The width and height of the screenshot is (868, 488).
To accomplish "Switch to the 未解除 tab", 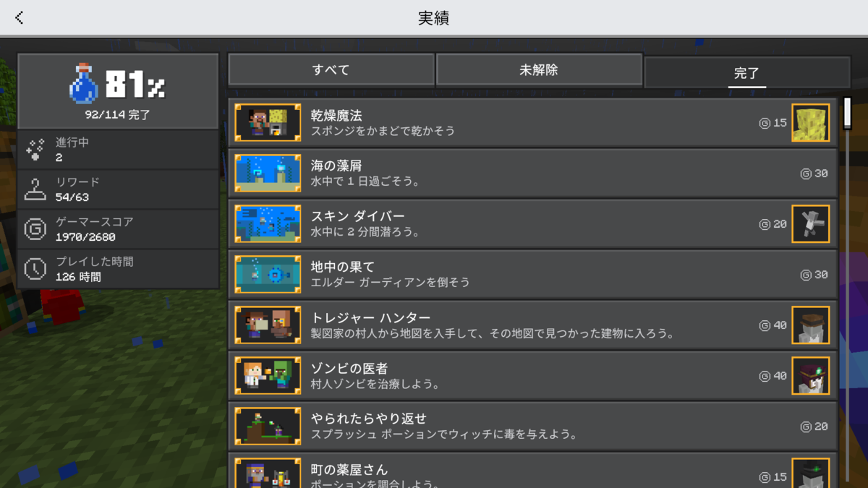I will [539, 70].
